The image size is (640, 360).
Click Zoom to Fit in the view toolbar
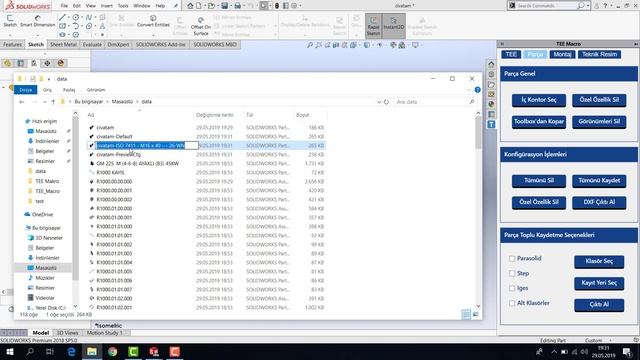coord(310,45)
